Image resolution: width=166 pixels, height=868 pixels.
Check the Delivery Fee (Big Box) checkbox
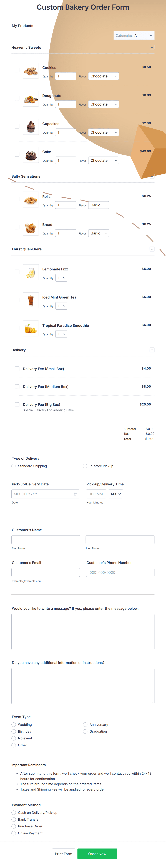(x=17, y=404)
